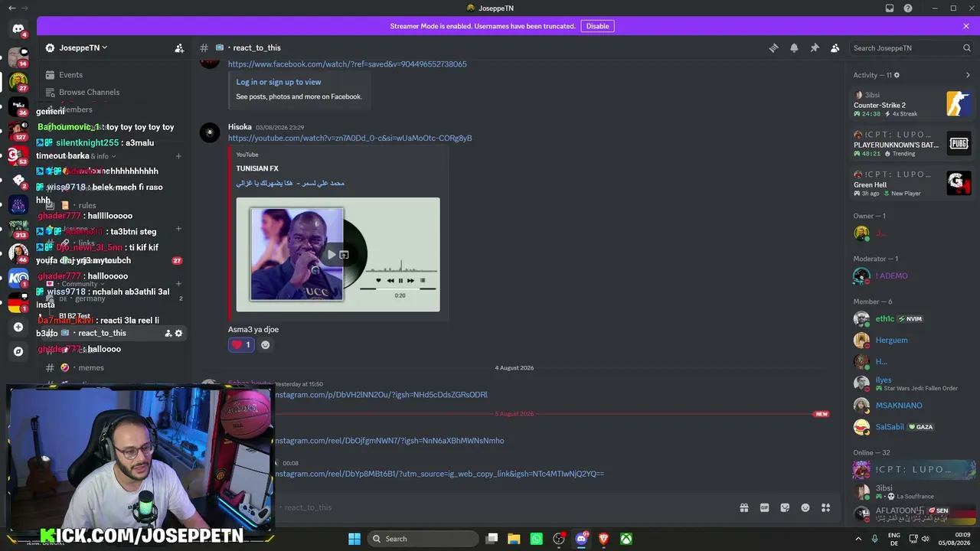Screen dimensions: 980x551
Task: Show hidden system tray icons
Action: (857, 539)
